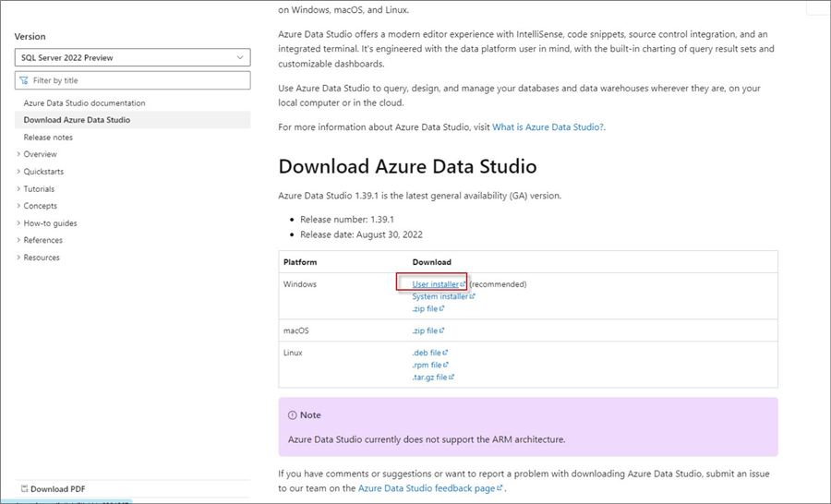This screenshot has width=831, height=504.
Task: Click the Linux platform cell
Action: pos(293,353)
